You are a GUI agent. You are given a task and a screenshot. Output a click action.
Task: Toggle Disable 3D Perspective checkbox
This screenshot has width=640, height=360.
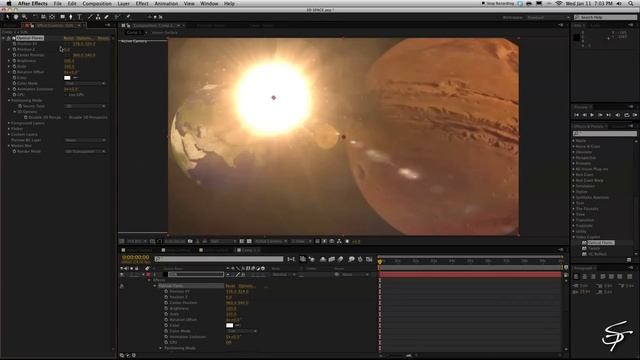pyautogui.click(x=66, y=117)
